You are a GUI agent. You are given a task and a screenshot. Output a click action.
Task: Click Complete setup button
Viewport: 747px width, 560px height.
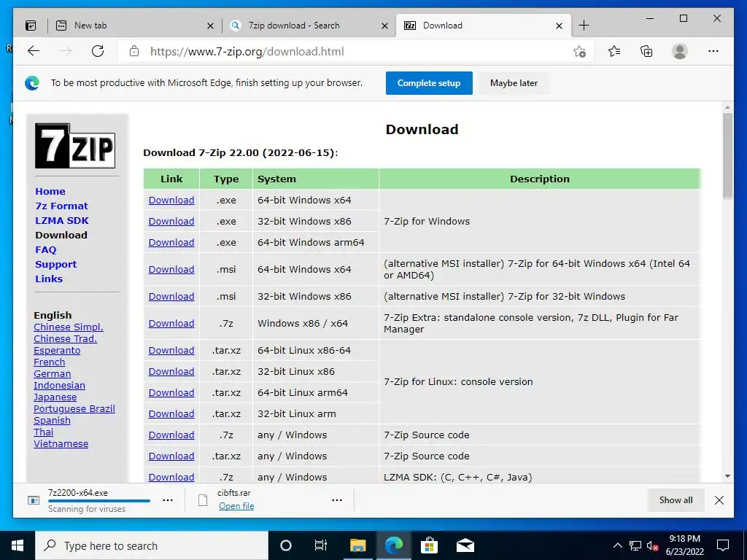click(429, 83)
